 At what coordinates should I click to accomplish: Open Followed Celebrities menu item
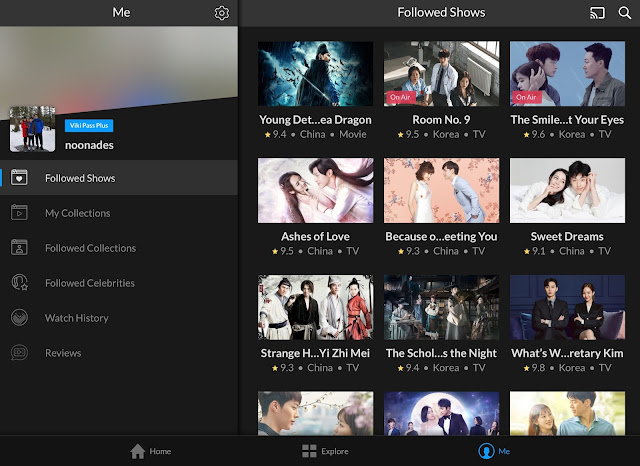click(119, 283)
